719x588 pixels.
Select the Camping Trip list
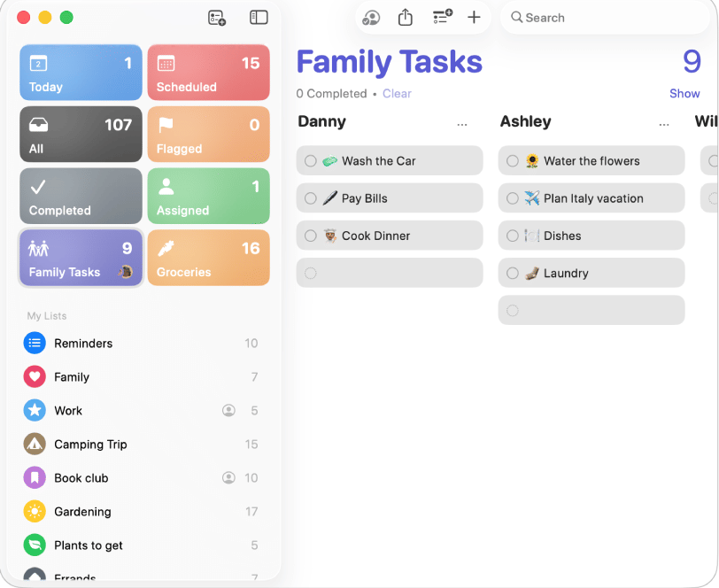point(90,445)
